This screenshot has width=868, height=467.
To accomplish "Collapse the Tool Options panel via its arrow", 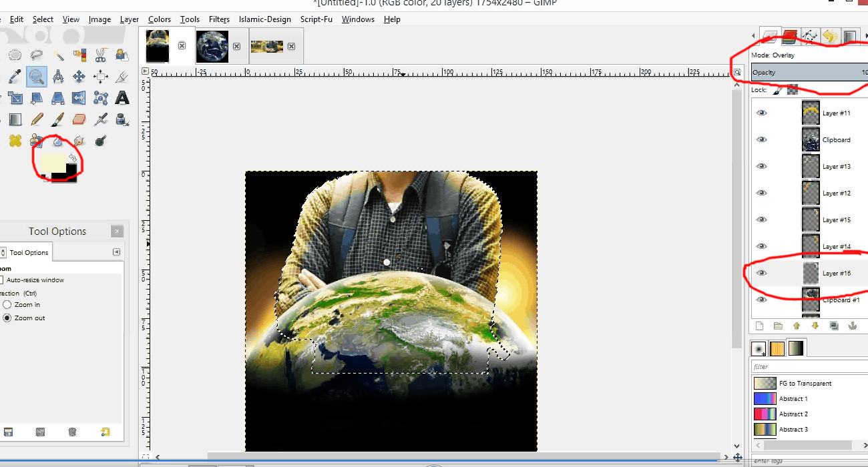I will pyautogui.click(x=117, y=252).
